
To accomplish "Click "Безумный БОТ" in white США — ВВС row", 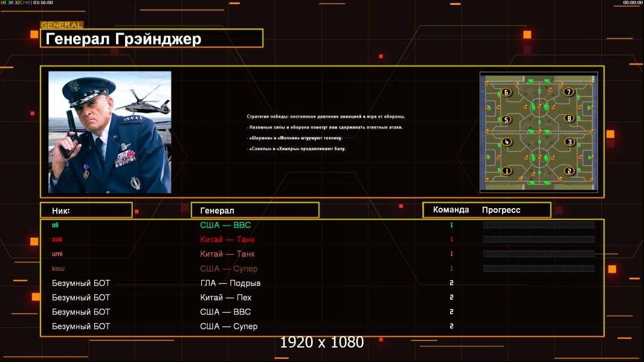I will (x=81, y=312).
